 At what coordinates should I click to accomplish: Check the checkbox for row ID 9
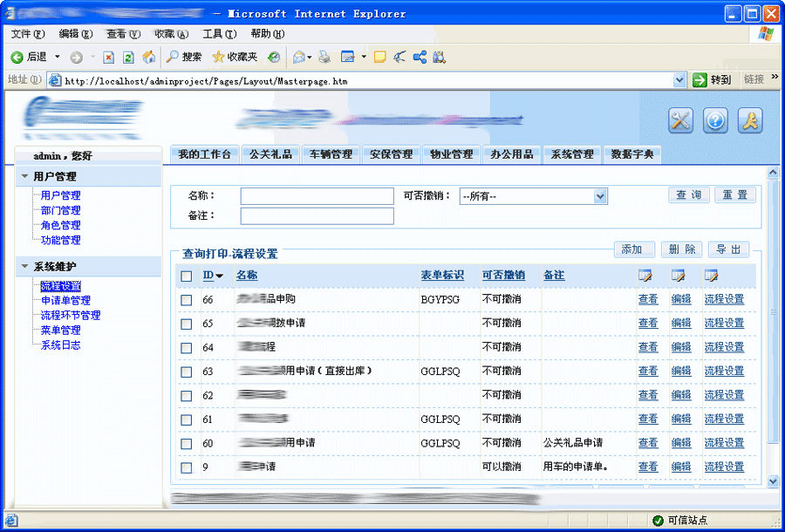coord(186,467)
